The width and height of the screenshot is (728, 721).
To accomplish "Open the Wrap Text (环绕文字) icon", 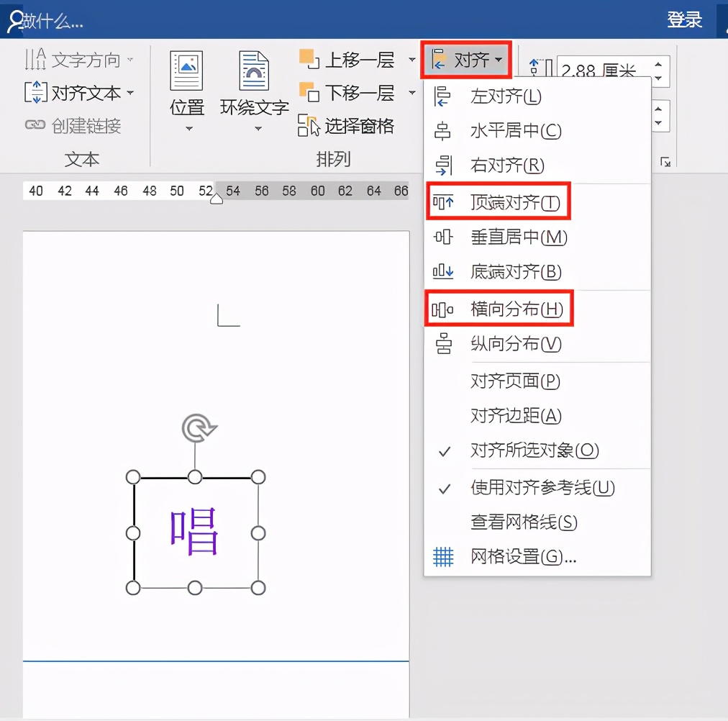I will point(253,71).
